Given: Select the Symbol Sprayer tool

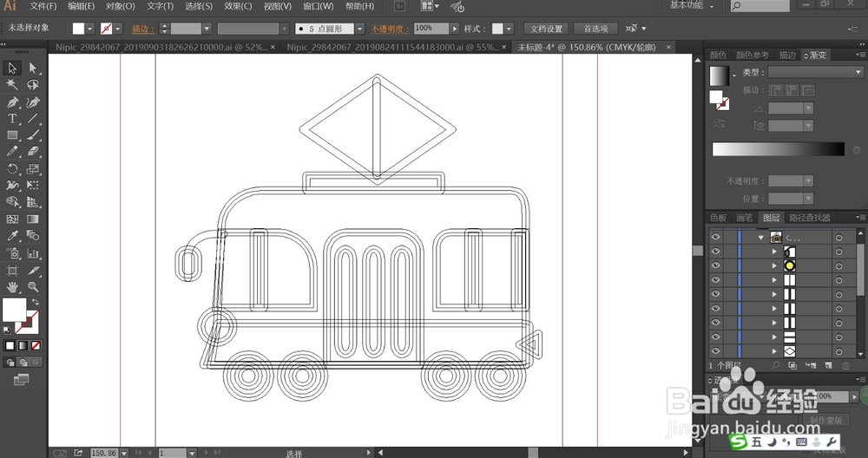Looking at the screenshot, I should pos(12,253).
